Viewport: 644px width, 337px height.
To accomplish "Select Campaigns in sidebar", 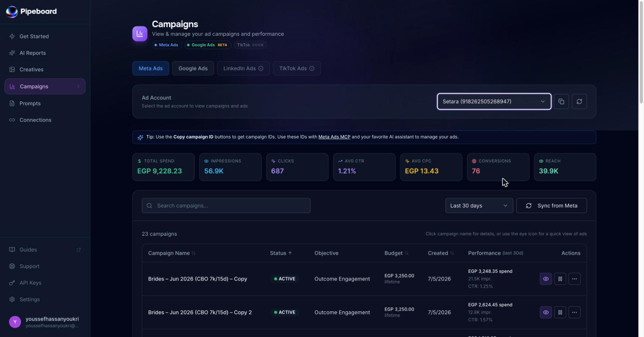I will pos(45,86).
